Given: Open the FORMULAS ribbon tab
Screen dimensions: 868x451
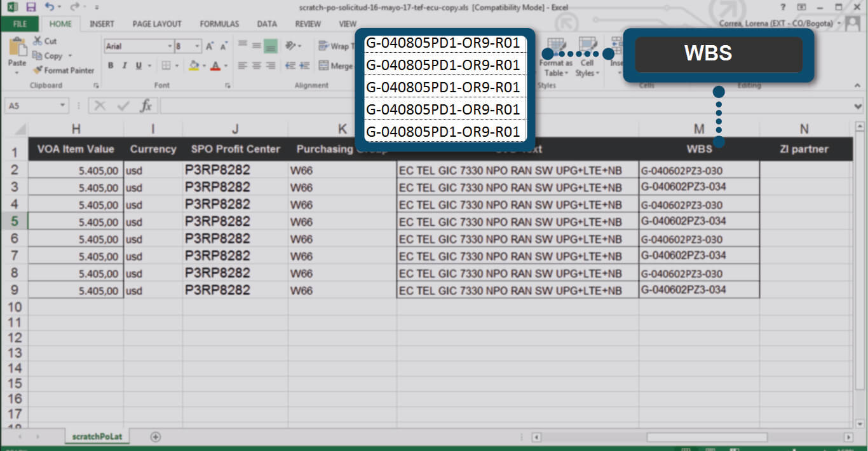Looking at the screenshot, I should (219, 24).
